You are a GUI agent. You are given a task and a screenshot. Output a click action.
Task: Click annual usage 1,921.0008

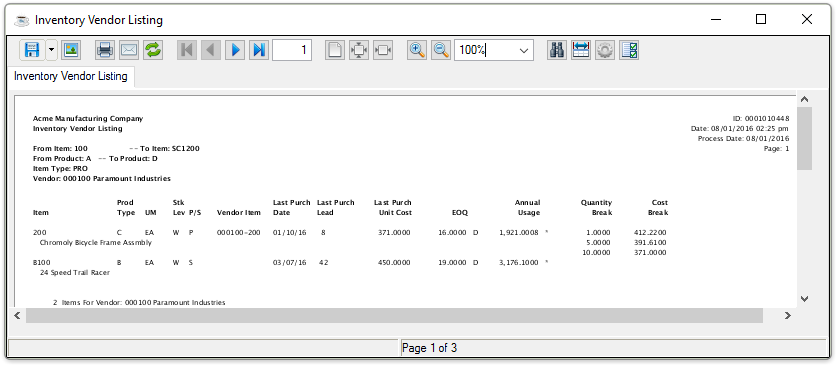[519, 232]
